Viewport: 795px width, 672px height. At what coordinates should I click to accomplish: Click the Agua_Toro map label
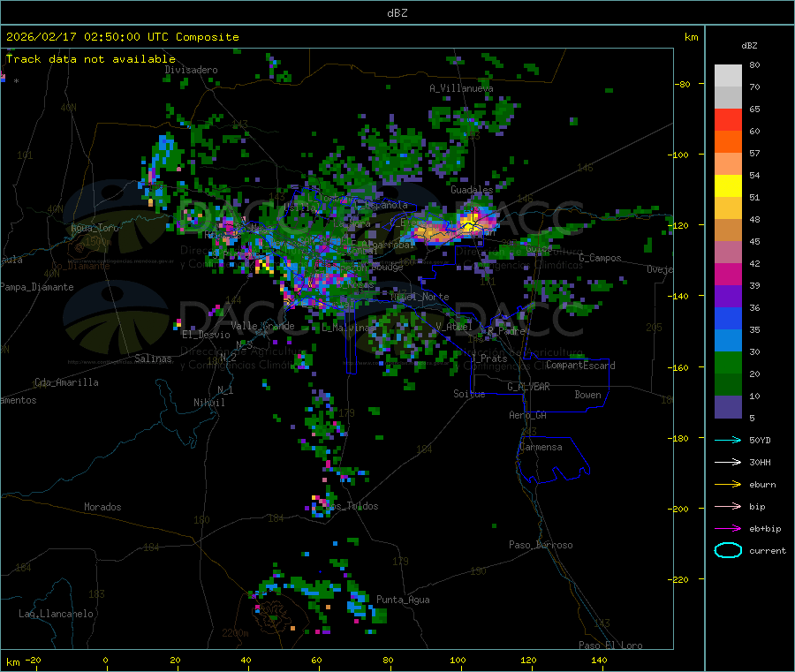coord(95,228)
